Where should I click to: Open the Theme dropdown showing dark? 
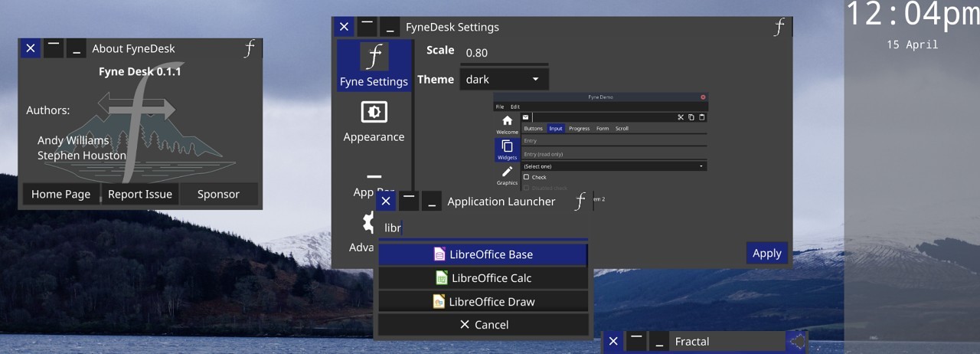tap(504, 79)
